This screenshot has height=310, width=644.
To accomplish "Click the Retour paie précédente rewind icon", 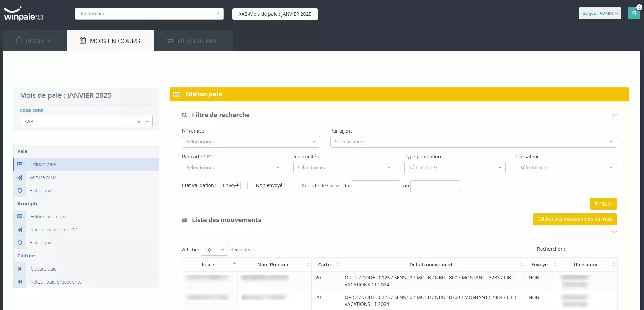I will coord(20,282).
